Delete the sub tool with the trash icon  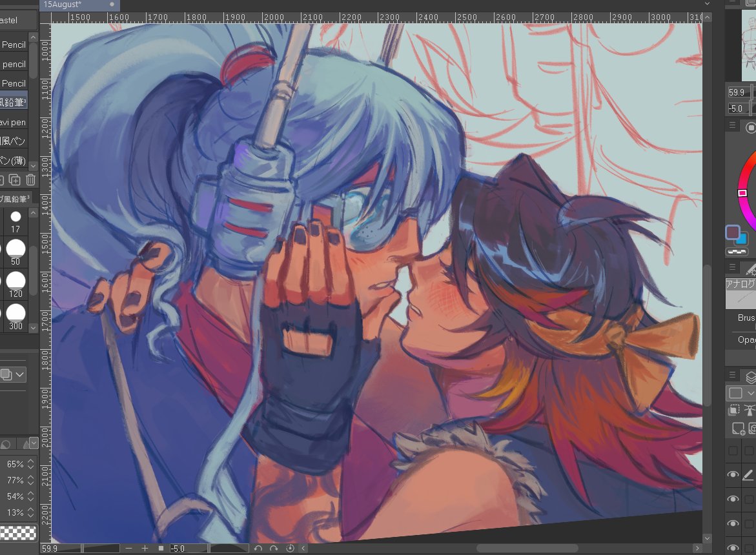pos(30,179)
